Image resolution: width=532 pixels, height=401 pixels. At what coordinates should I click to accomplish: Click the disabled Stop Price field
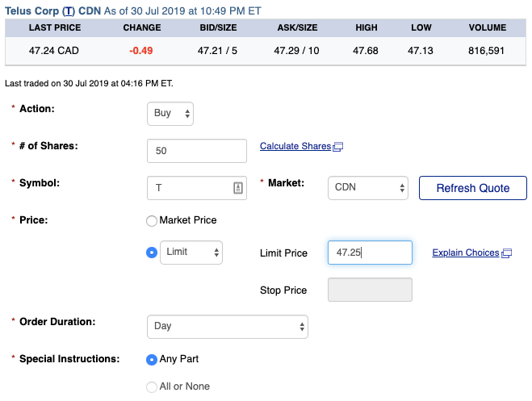coord(370,290)
